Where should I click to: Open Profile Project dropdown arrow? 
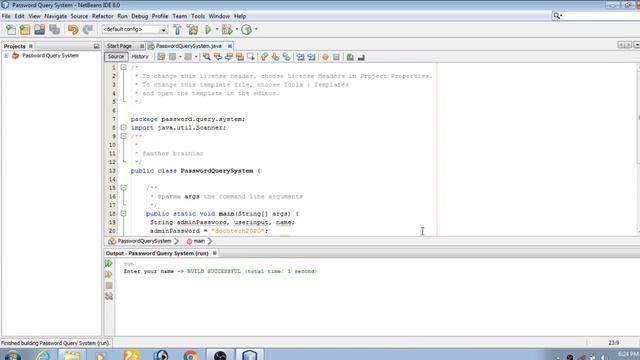pyautogui.click(x=256, y=29)
